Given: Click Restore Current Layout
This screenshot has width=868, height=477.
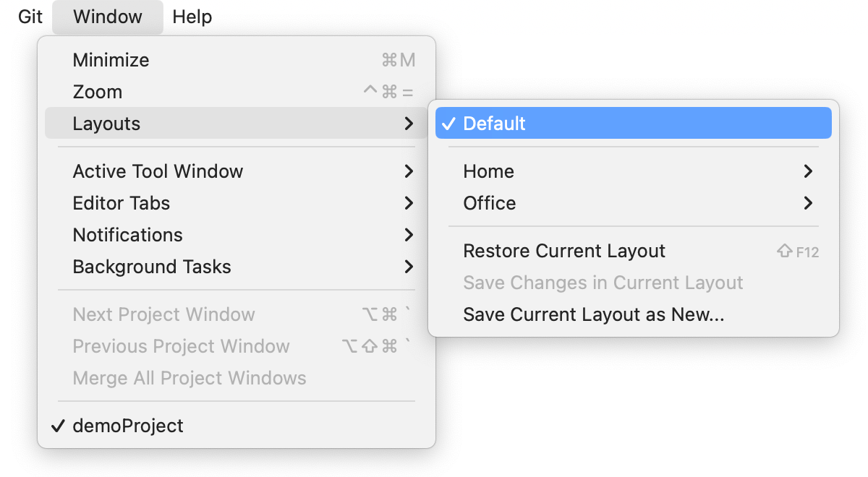Looking at the screenshot, I should 564,251.
